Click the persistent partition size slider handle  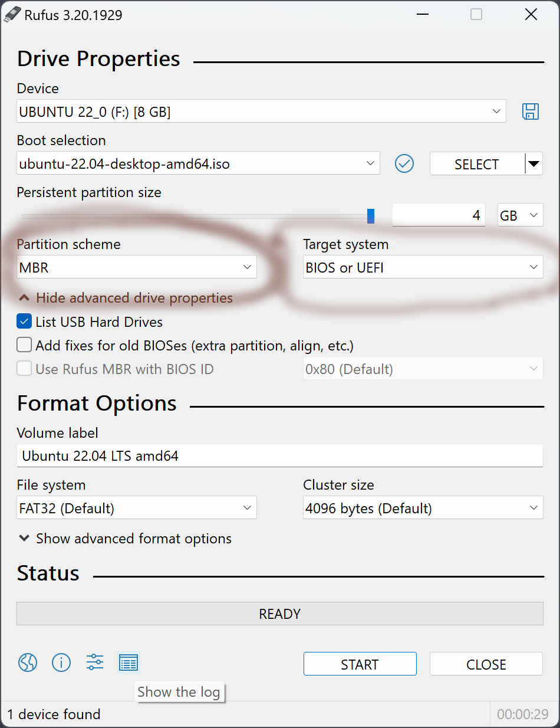click(x=371, y=216)
